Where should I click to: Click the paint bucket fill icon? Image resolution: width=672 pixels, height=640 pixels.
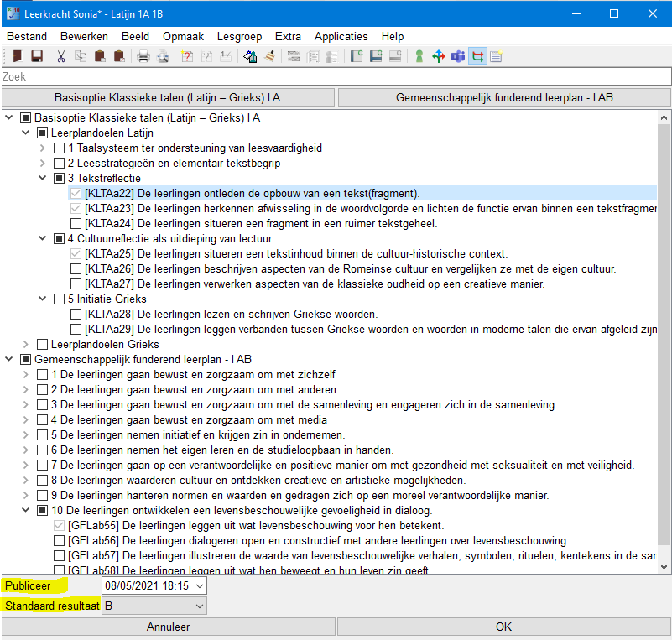click(x=250, y=56)
